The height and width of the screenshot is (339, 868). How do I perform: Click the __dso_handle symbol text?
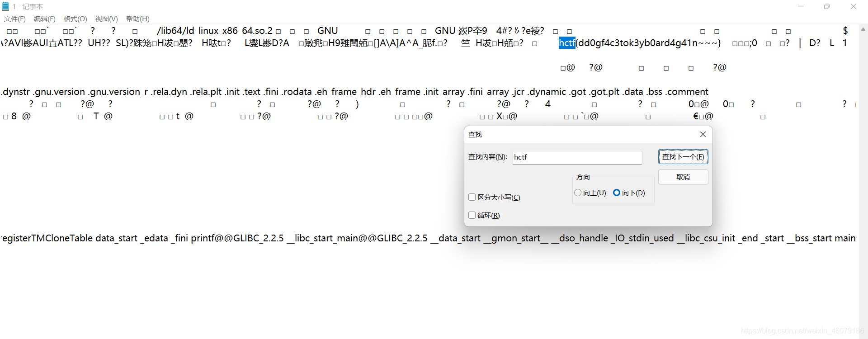pyautogui.click(x=580, y=238)
